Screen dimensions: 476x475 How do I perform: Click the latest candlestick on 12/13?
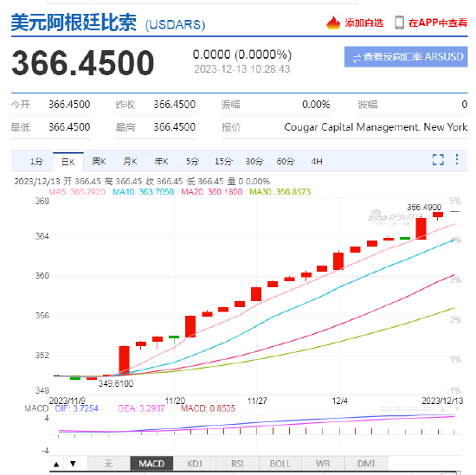pyautogui.click(x=438, y=215)
